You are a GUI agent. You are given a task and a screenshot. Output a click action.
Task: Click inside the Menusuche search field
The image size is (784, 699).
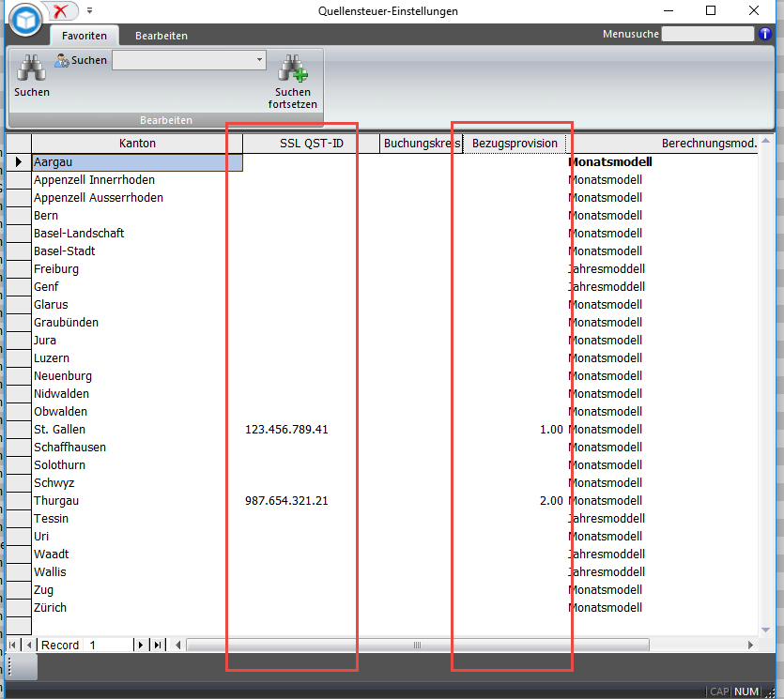(x=707, y=35)
